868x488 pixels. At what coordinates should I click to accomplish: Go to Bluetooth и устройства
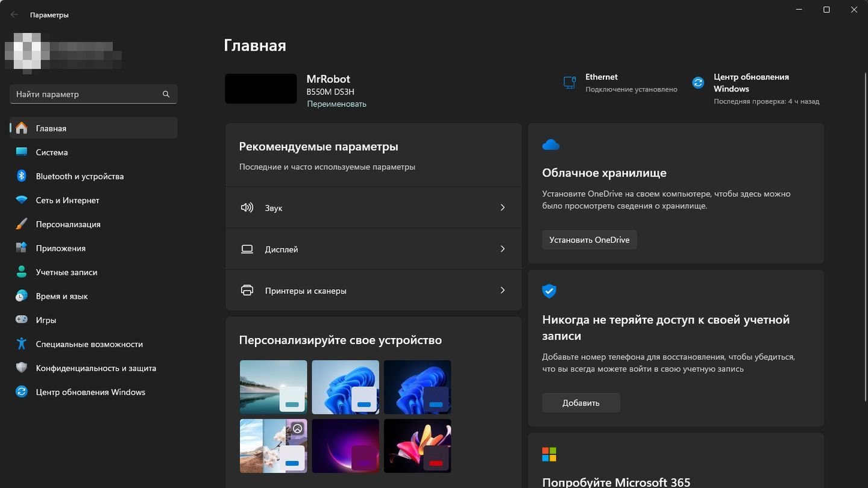(x=93, y=176)
